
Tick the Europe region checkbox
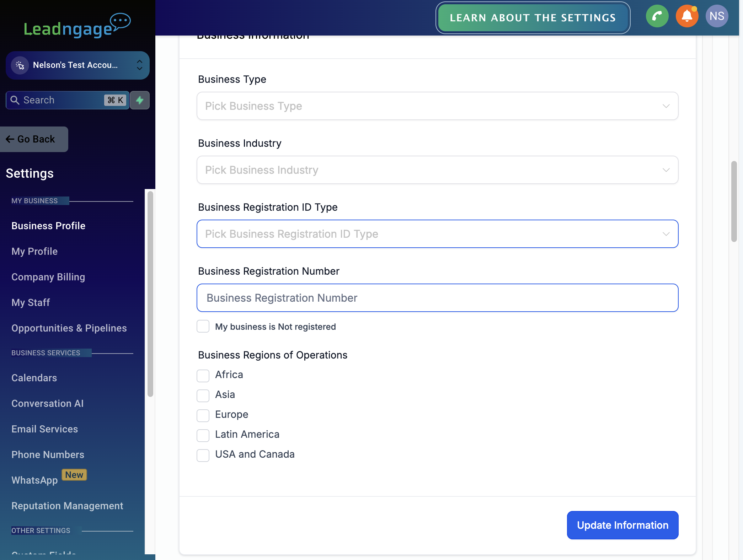point(203,415)
